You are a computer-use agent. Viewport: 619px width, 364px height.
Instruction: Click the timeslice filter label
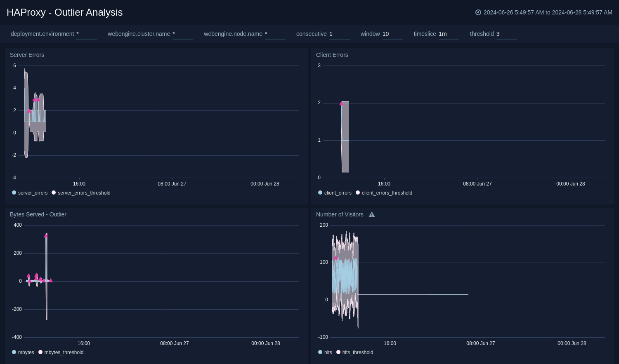click(x=425, y=34)
